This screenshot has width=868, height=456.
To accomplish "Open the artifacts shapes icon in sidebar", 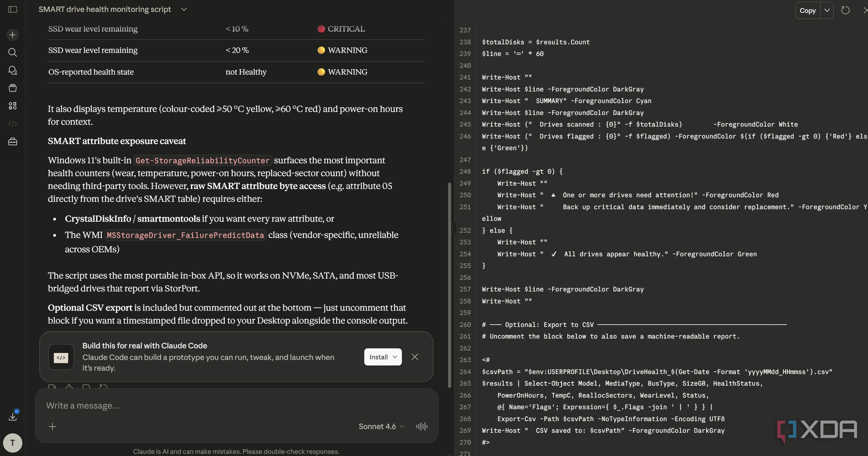I will pyautogui.click(x=13, y=106).
